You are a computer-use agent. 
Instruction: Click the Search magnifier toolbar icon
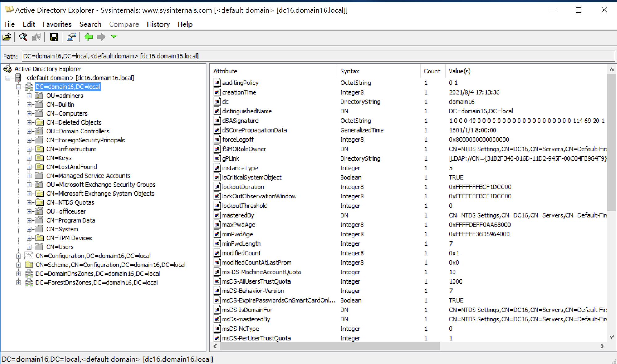(23, 37)
